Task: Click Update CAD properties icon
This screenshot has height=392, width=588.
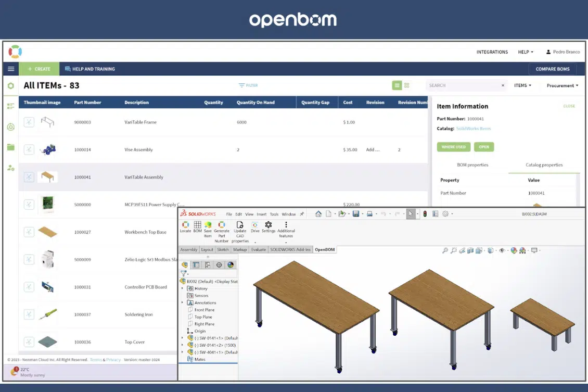Action: 240,225
